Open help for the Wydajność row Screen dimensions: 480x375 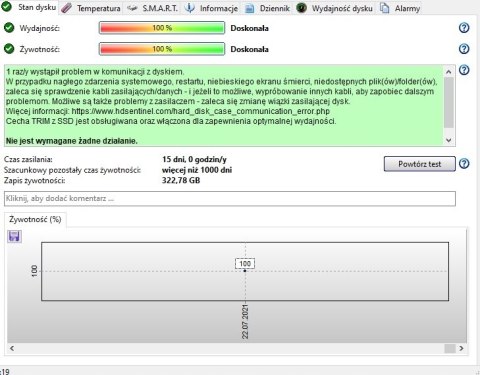pyautogui.click(x=464, y=28)
